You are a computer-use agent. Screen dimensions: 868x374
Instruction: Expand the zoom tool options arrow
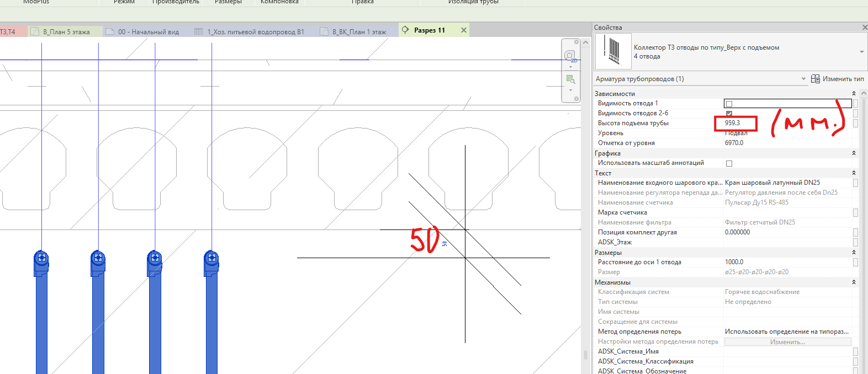click(570, 90)
